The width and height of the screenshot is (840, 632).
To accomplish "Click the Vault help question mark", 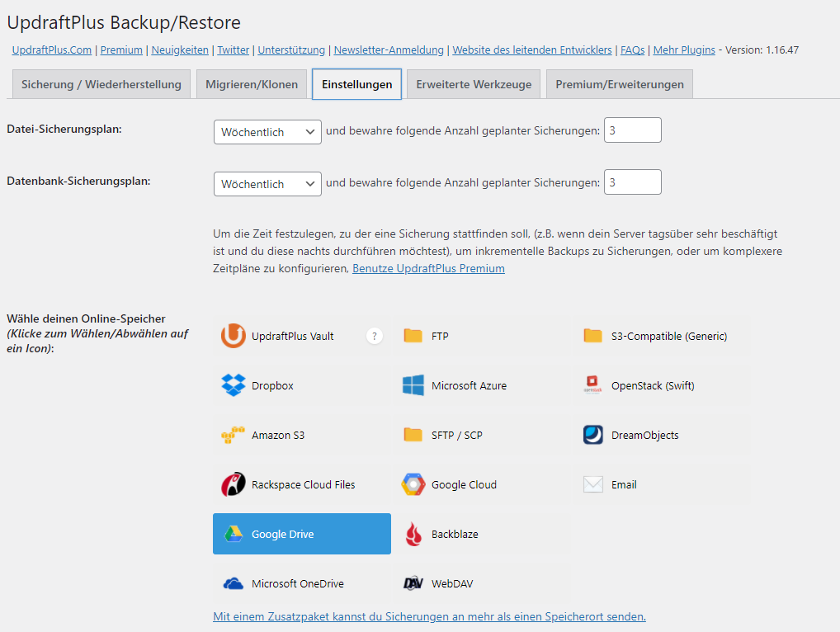I will (x=375, y=337).
